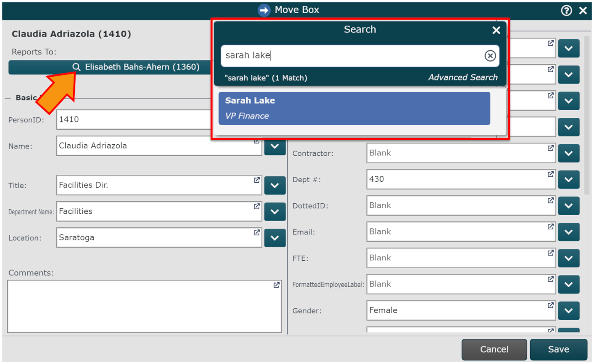Click inside the Comments text area
This screenshot has height=364, width=594.
pos(144,306)
